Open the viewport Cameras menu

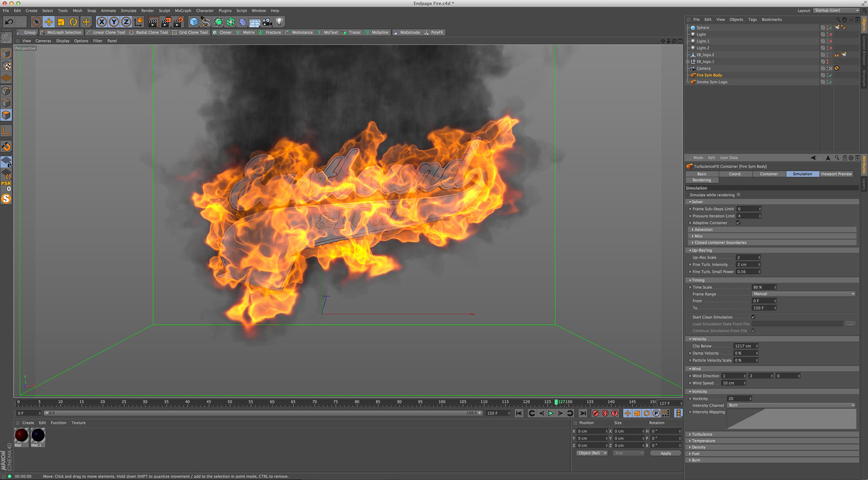pos(43,41)
